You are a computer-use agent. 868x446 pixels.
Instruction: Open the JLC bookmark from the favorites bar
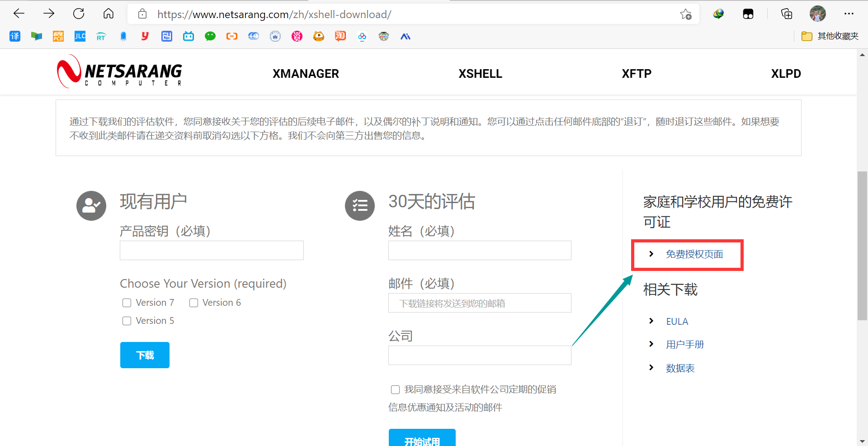(x=80, y=36)
